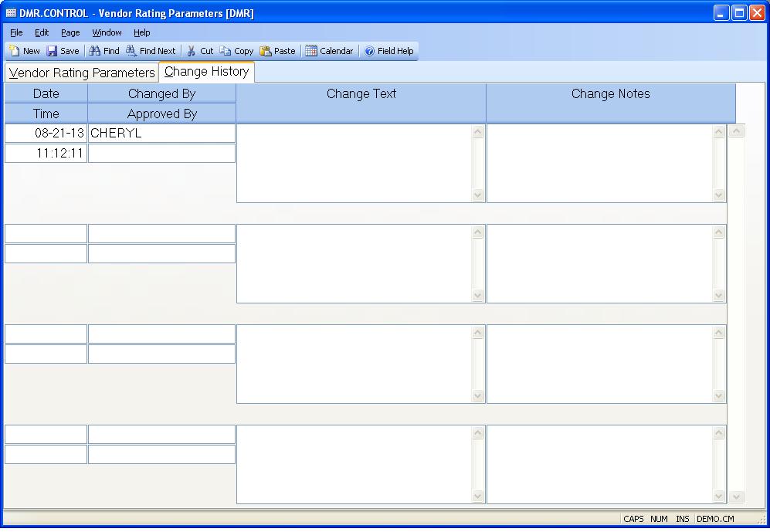Screen dimensions: 770x532
Task: Click the Paste clipboard icon
Action: [266, 51]
